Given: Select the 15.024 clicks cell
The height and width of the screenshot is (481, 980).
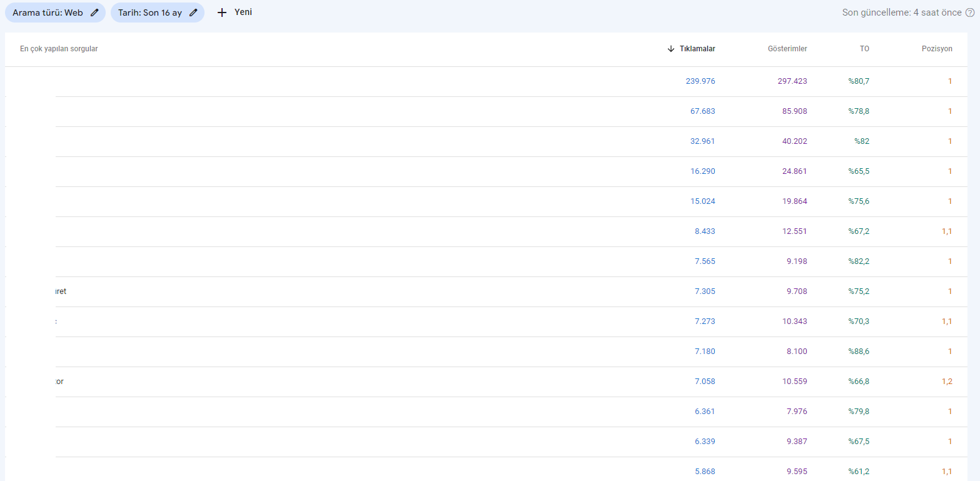Looking at the screenshot, I should pyautogui.click(x=703, y=201).
